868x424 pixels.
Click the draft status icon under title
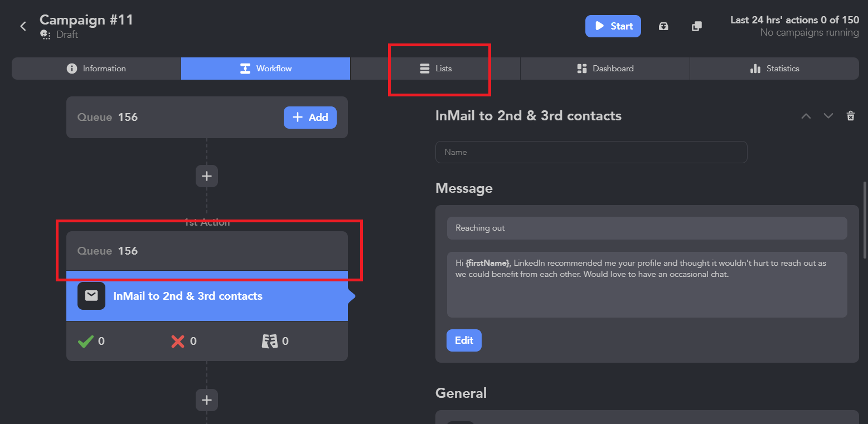[x=45, y=35]
